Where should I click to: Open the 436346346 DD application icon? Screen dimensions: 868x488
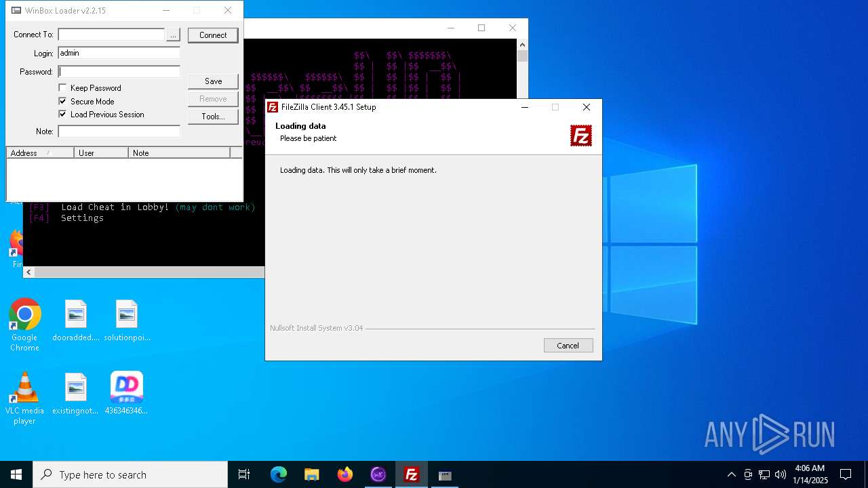(x=127, y=394)
